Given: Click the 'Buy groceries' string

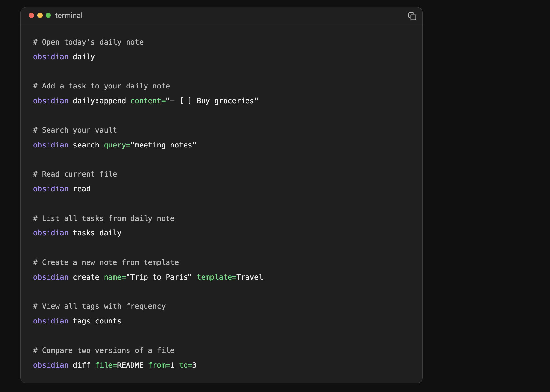Looking at the screenshot, I should point(227,101).
